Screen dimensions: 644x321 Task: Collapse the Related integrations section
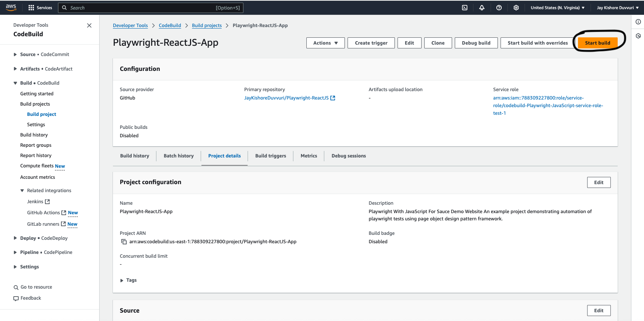pos(22,191)
